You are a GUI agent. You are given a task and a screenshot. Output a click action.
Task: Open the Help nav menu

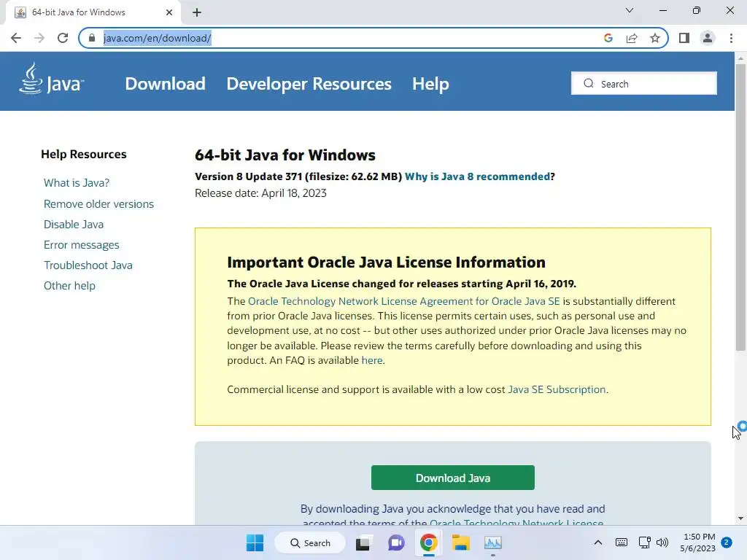click(x=430, y=84)
